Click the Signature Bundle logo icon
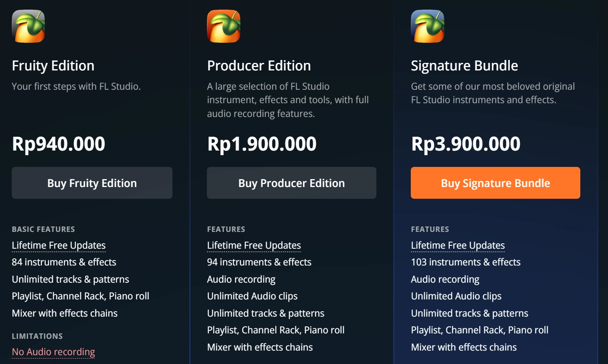The width and height of the screenshot is (608, 364). 427,26
